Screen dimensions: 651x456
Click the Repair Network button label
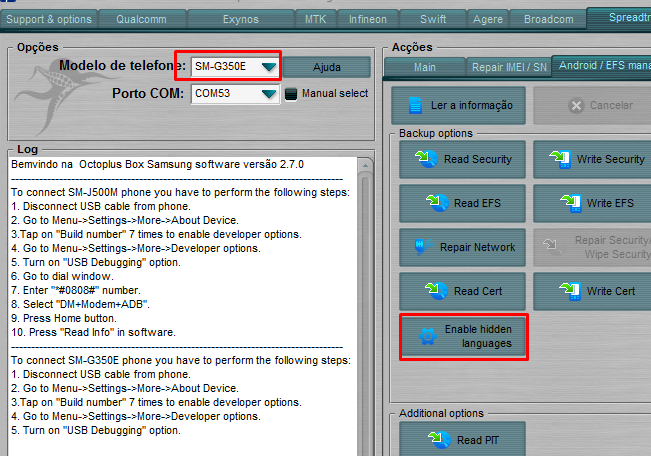(477, 247)
